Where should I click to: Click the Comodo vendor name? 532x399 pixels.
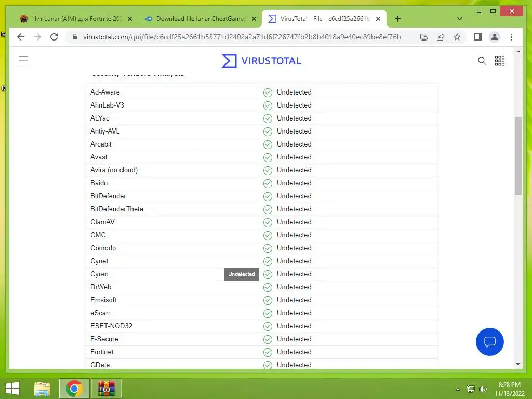point(103,248)
